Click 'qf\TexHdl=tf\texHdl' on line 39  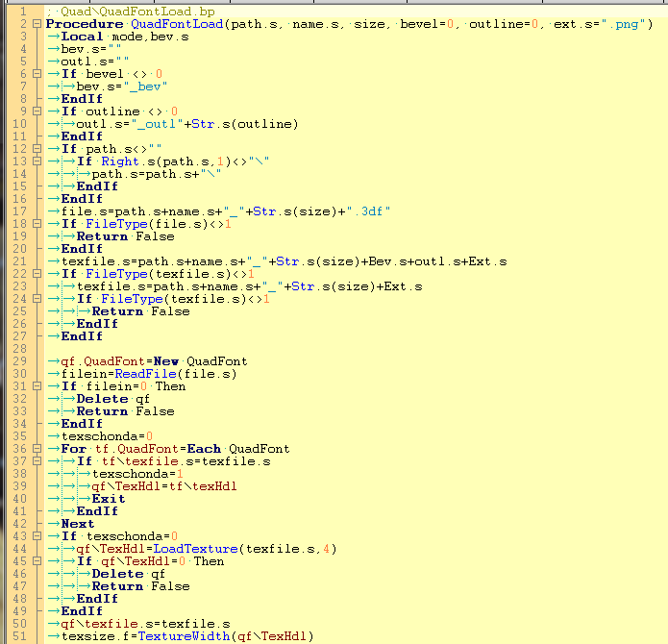[164, 486]
